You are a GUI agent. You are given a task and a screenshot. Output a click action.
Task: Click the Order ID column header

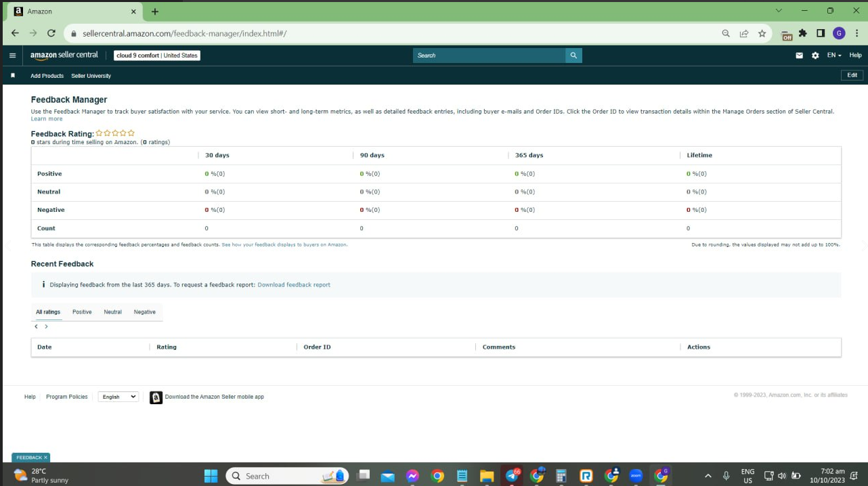[317, 347]
